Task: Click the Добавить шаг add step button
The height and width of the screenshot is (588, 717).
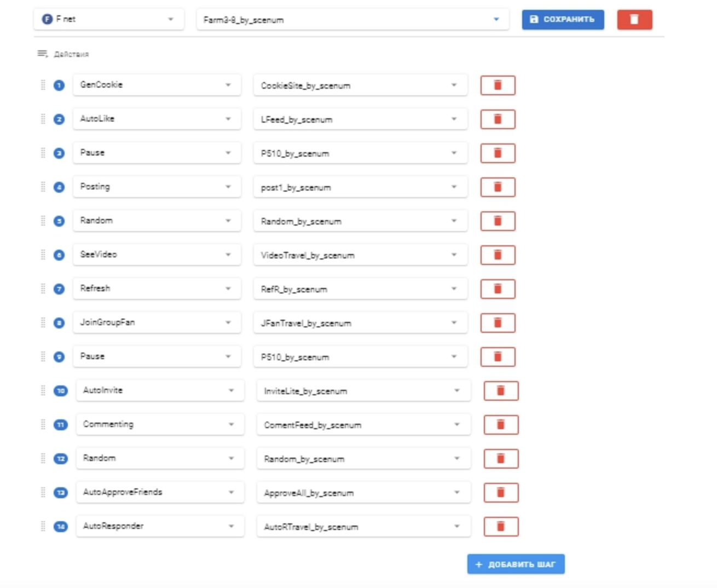Action: [x=516, y=564]
